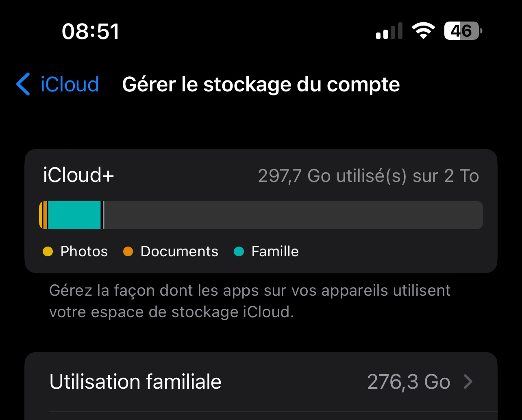Tap the blue back chevron arrow
Image resolution: width=522 pixels, height=420 pixels.
(24, 84)
